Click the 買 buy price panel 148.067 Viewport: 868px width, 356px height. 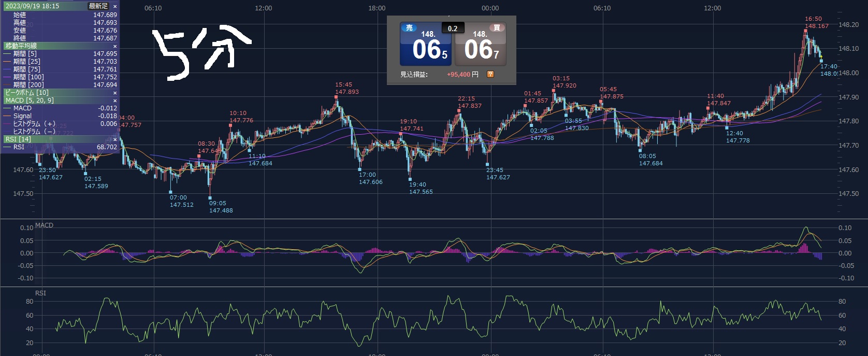click(x=480, y=44)
